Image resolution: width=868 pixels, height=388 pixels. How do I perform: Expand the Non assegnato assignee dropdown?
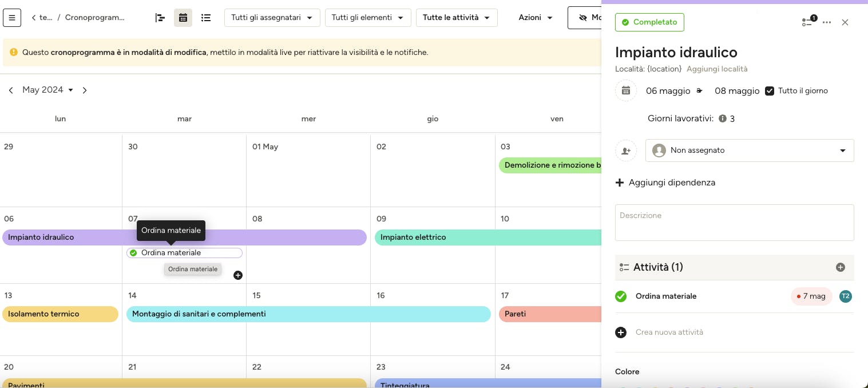click(x=750, y=151)
